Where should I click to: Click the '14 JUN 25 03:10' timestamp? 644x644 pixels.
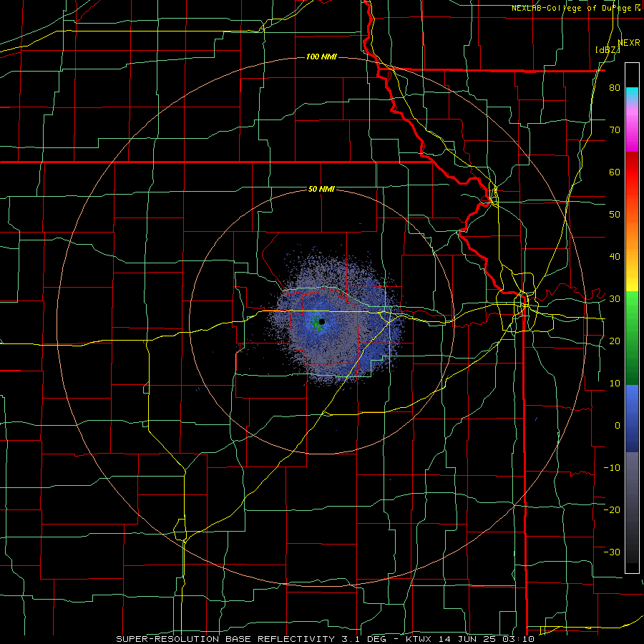point(487,639)
